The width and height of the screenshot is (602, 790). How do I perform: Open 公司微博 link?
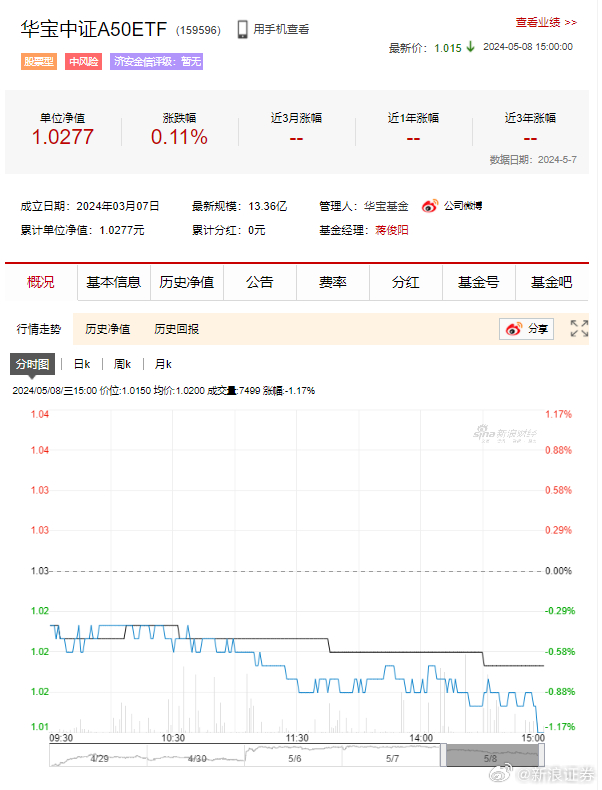click(463, 206)
